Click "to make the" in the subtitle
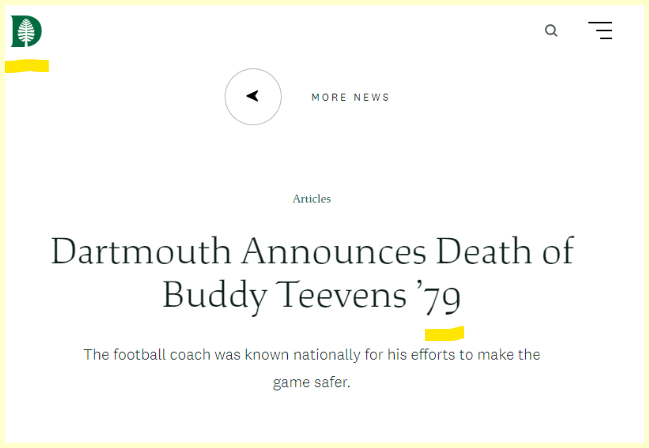Screen dimensions: 649x448 point(501,355)
